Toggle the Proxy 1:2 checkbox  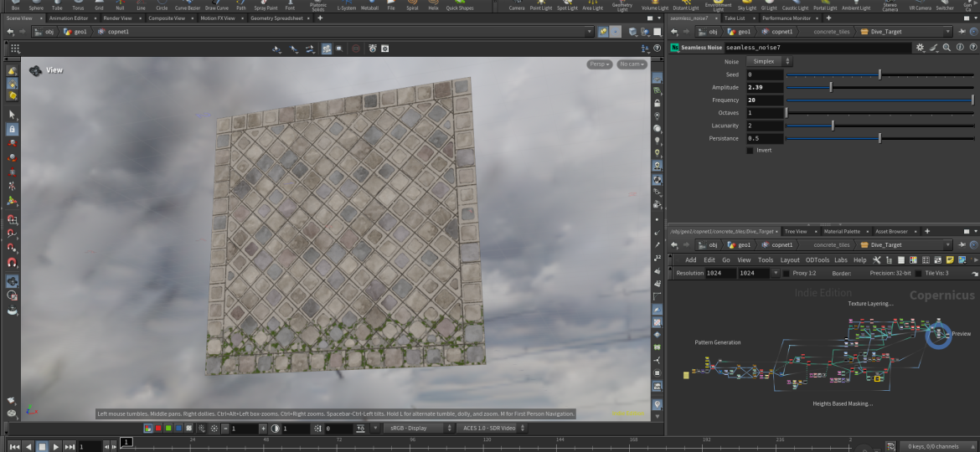[786, 273]
